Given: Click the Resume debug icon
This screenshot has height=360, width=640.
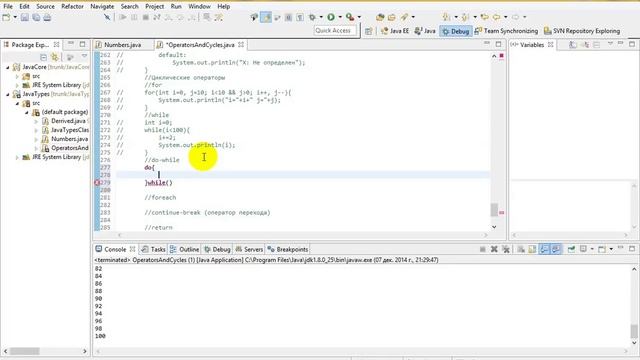Looking at the screenshot, I should pyautogui.click(x=122, y=17).
